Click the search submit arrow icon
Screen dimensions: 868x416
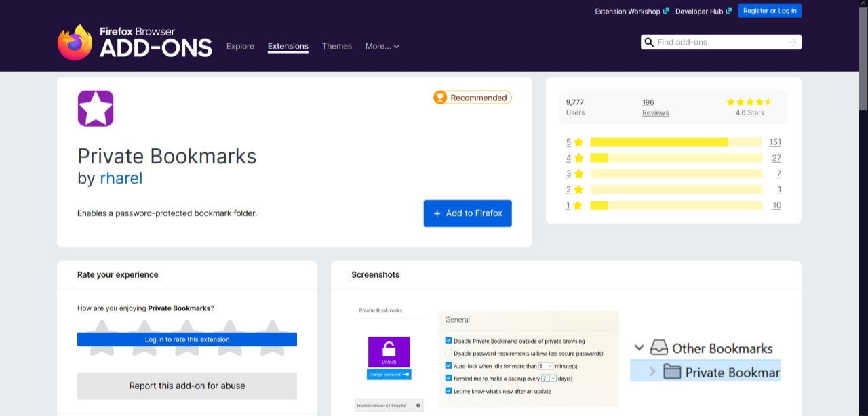793,42
